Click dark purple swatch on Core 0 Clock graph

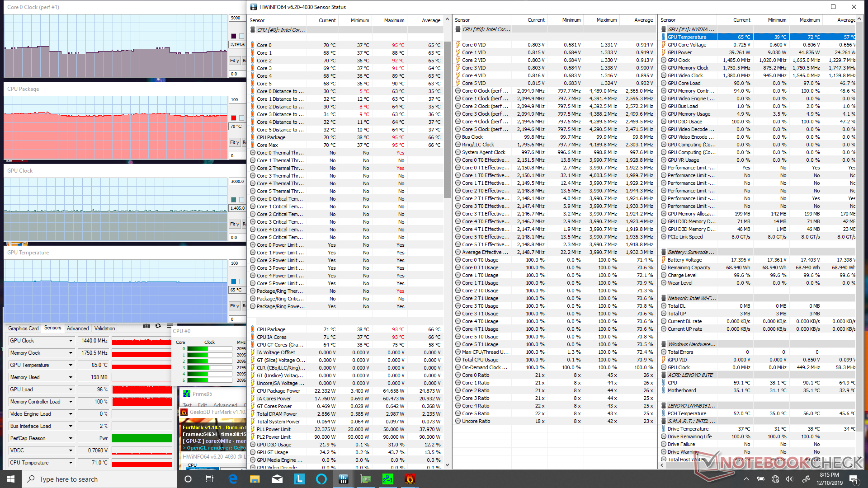tap(234, 36)
